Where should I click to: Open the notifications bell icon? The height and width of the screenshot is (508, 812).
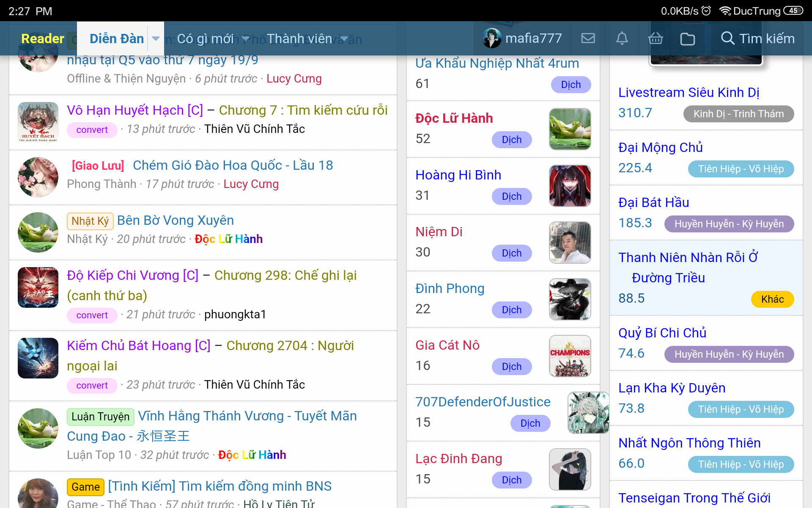point(622,39)
